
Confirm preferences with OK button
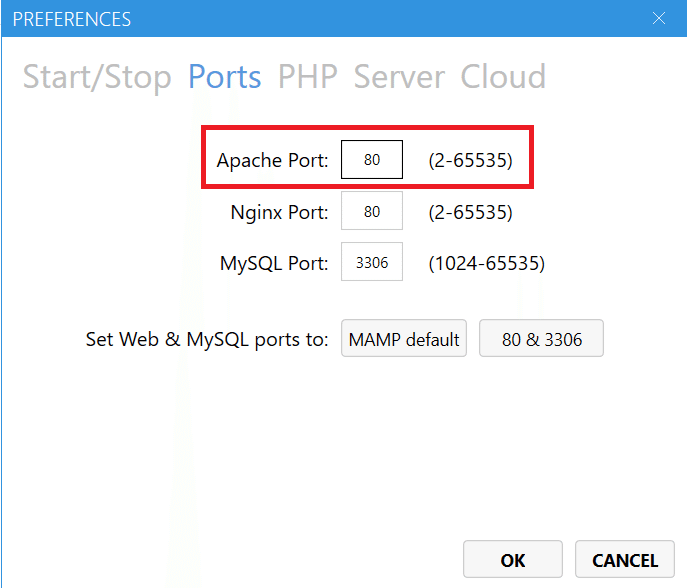tap(513, 560)
